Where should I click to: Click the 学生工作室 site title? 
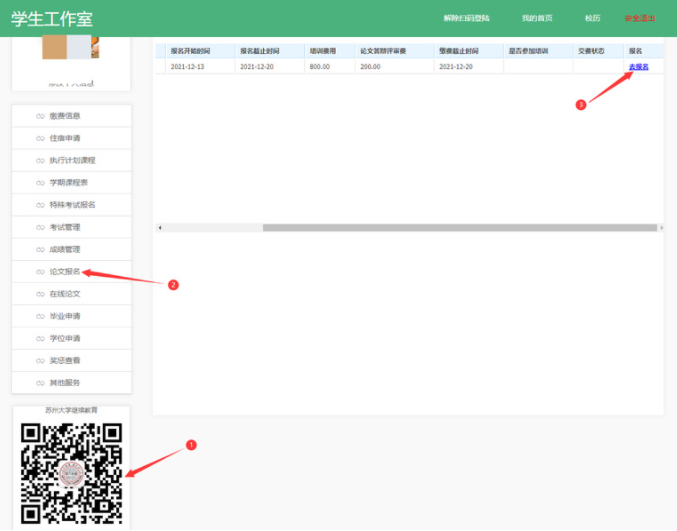pos(52,19)
